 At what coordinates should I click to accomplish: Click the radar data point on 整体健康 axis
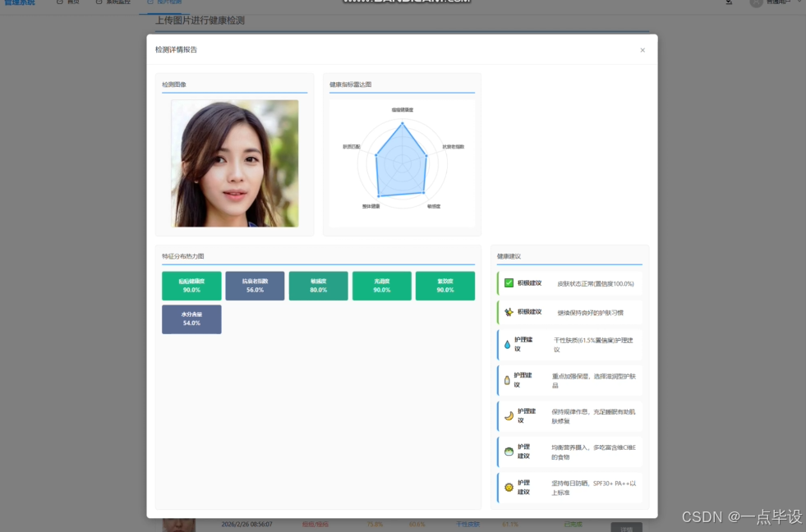click(x=379, y=196)
